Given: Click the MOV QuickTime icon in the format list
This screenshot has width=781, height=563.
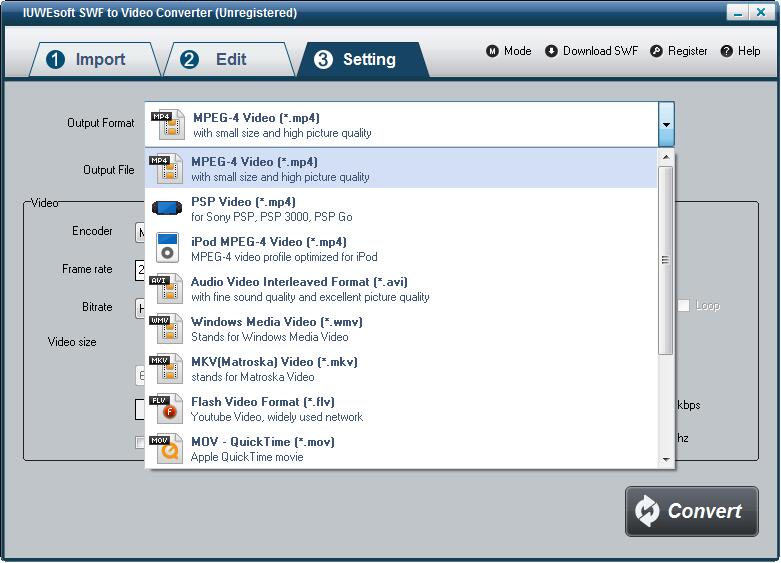Looking at the screenshot, I should [166, 448].
